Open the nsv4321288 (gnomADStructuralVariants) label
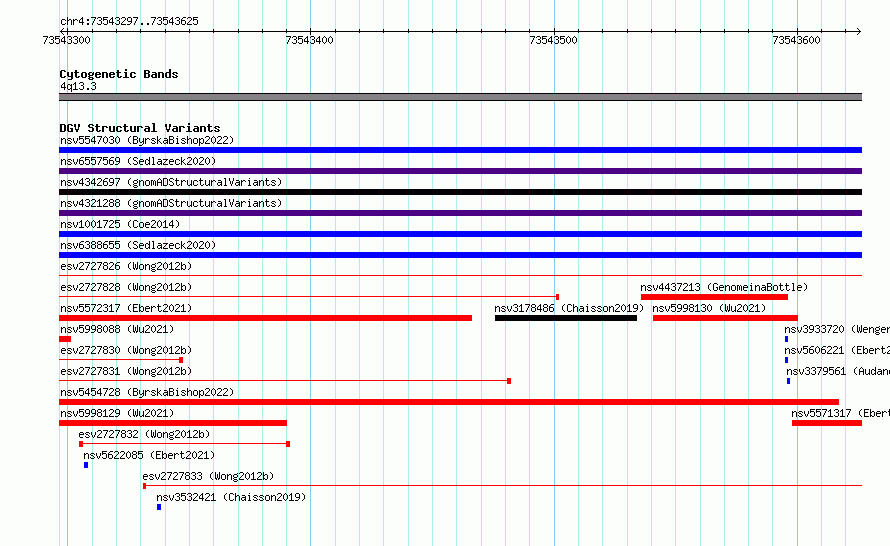 pos(171,203)
